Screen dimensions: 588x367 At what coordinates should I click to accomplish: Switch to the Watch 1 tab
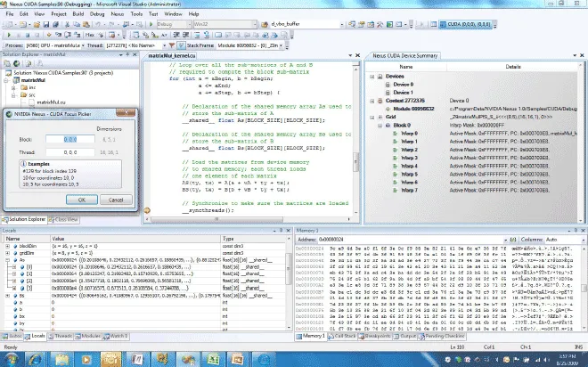tap(116, 336)
